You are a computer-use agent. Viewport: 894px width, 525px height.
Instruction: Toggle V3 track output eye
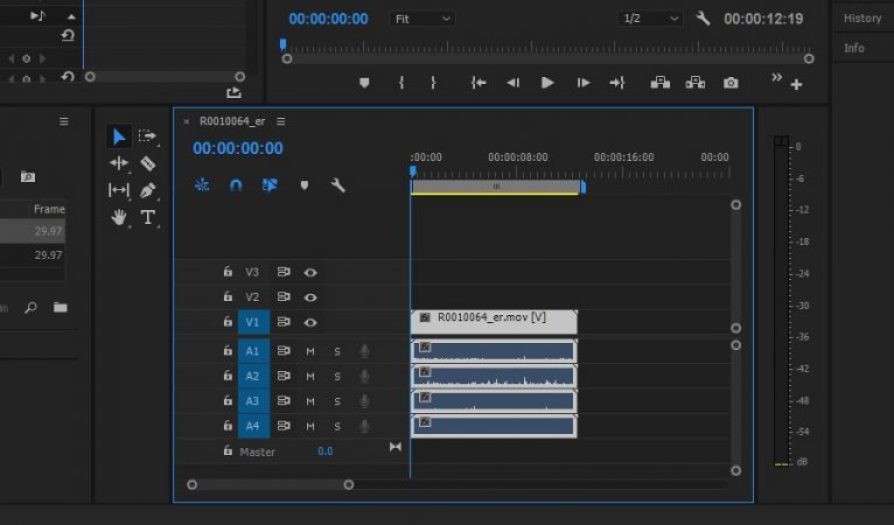pos(310,272)
